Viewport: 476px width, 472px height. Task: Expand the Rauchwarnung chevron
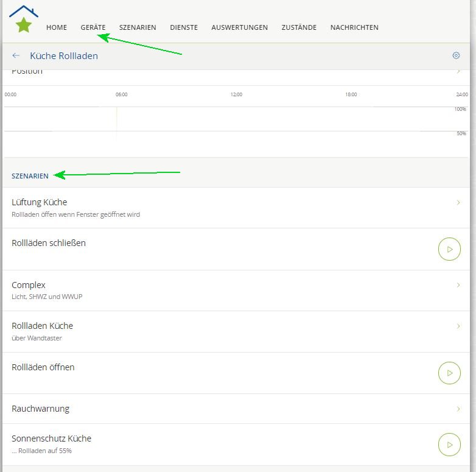pyautogui.click(x=458, y=409)
